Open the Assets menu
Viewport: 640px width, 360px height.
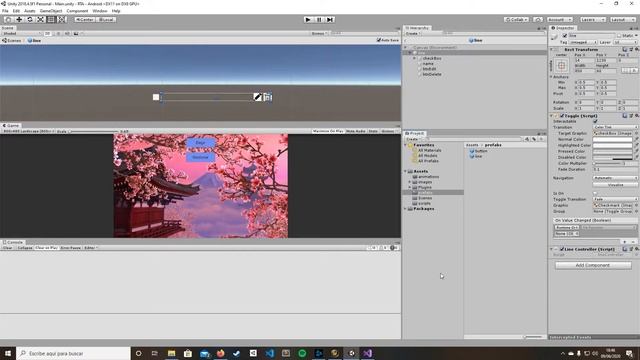[x=29, y=11]
